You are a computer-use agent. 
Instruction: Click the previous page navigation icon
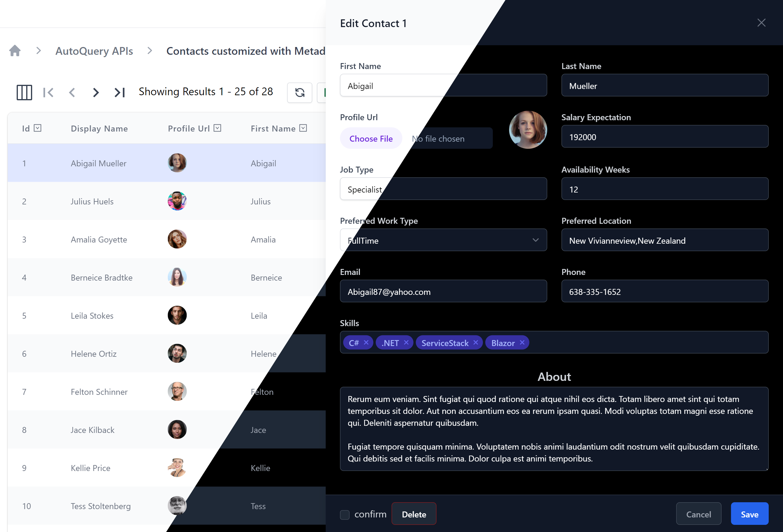click(x=72, y=92)
